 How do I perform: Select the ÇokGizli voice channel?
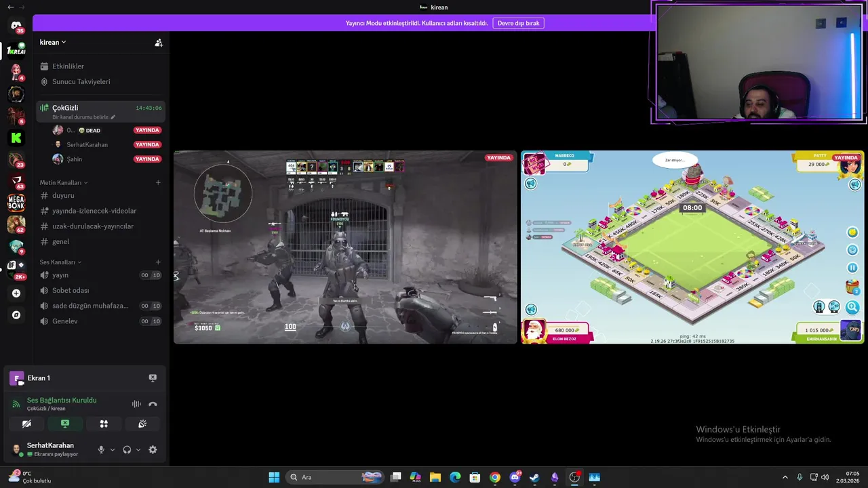(x=100, y=111)
